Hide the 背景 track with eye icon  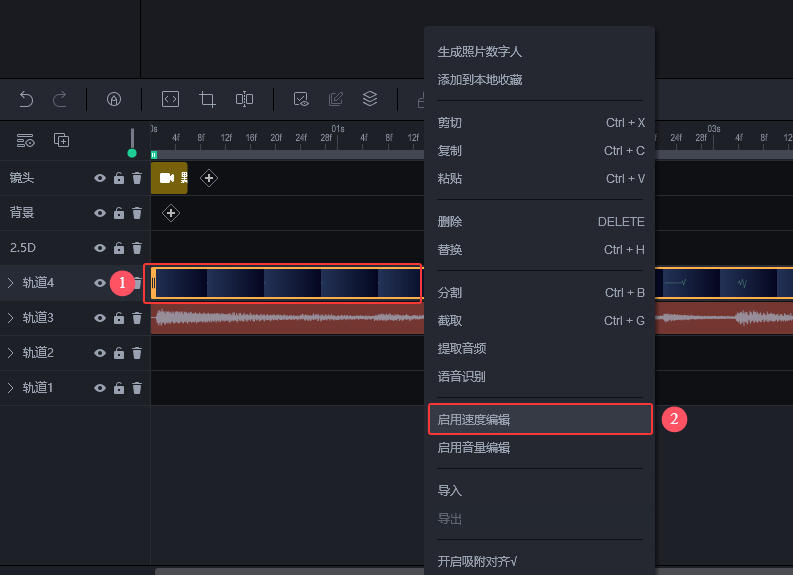click(x=100, y=213)
